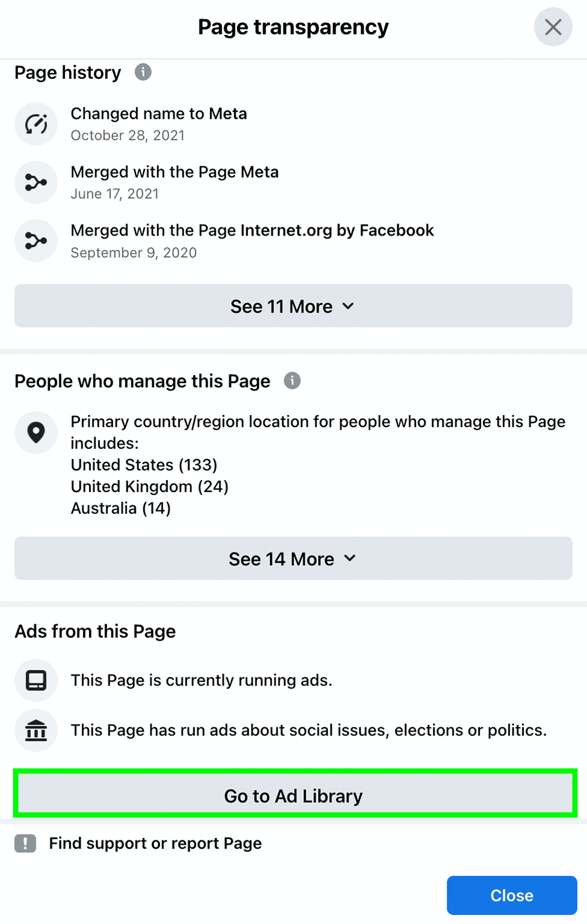Screen dimensions: 587x924
Task: Expand See 14 More manager locations
Action: pyautogui.click(x=293, y=558)
